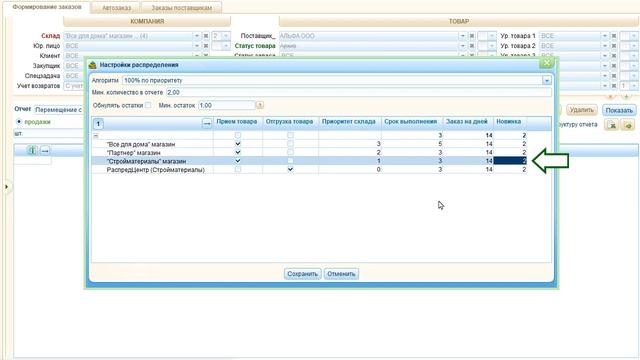Clear the Ур. товара 1 filter with its X icon

click(613, 36)
